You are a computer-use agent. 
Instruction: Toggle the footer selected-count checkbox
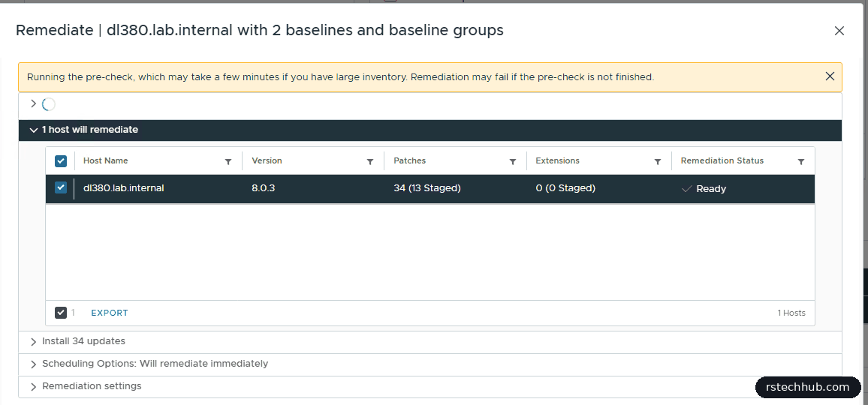61,313
